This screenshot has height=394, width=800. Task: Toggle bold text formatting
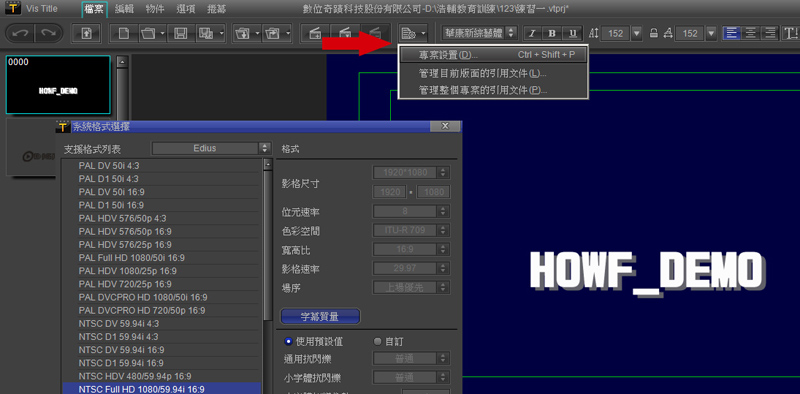click(552, 34)
